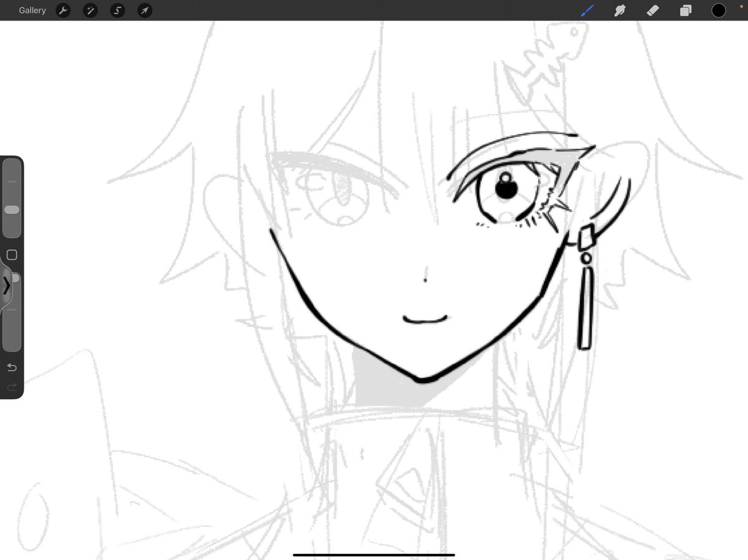748x560 pixels.
Task: Select the Brush tool
Action: pos(587,11)
